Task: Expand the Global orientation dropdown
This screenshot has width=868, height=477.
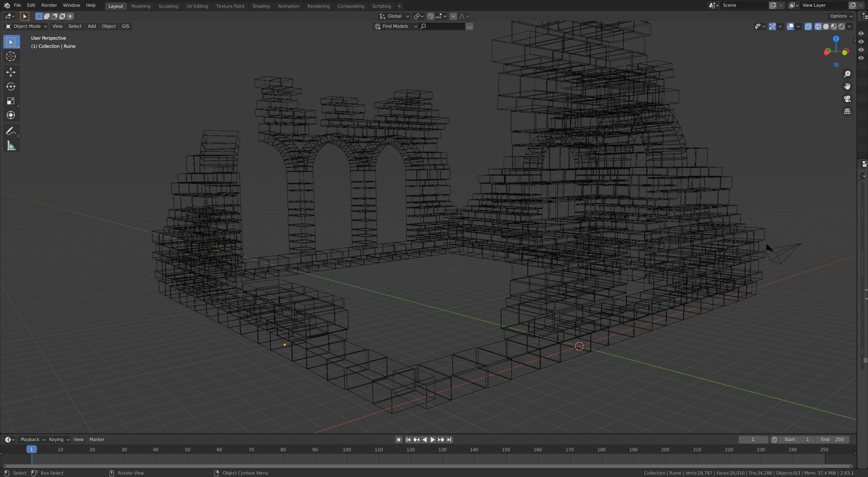Action: pyautogui.click(x=394, y=16)
